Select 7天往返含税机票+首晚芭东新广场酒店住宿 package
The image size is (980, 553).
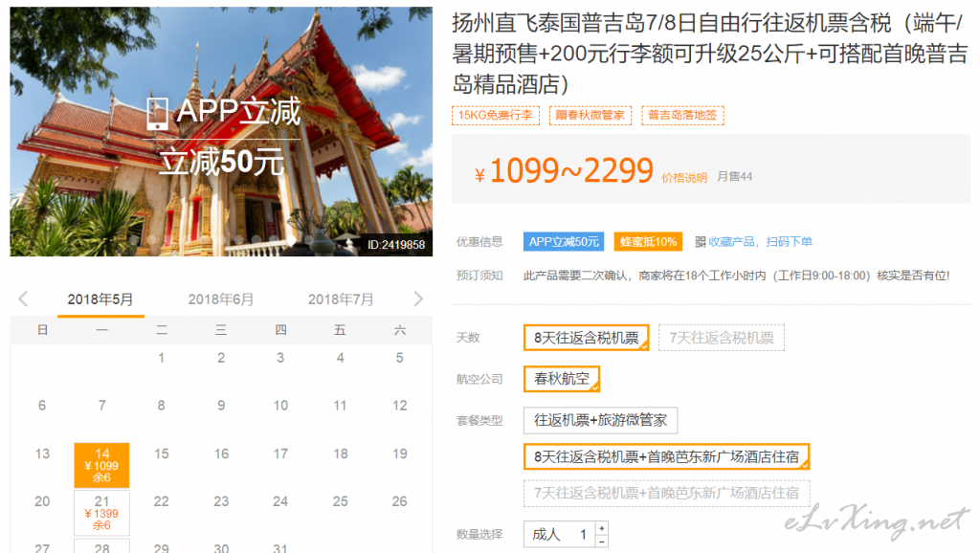(666, 493)
